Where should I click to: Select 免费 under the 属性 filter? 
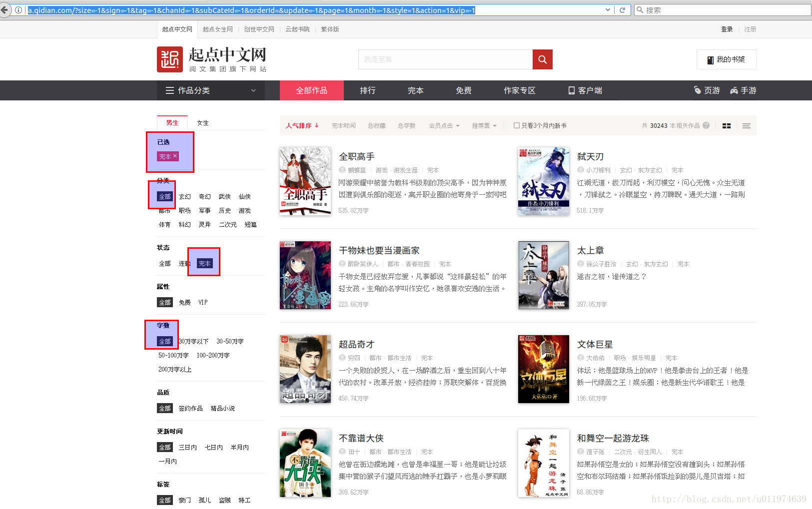(185, 303)
